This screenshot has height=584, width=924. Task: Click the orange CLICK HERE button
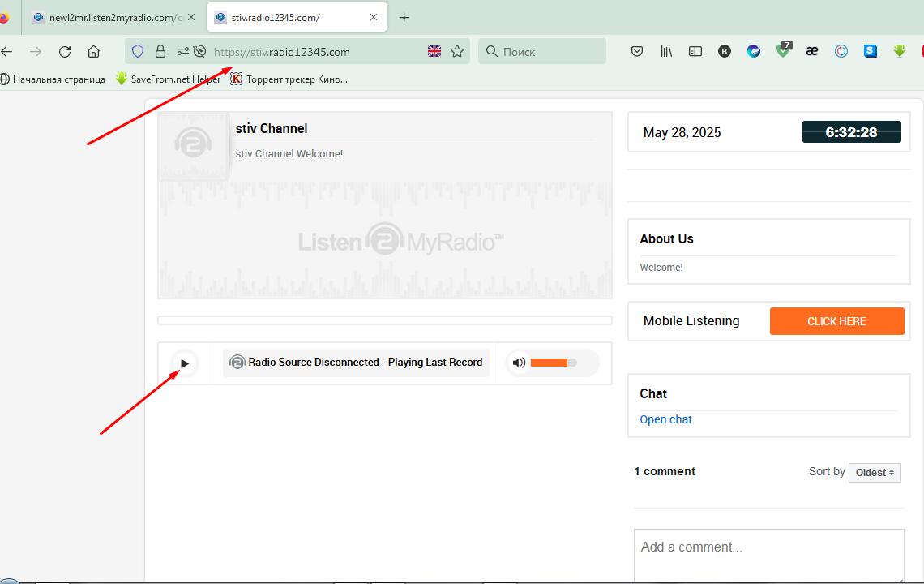836,321
